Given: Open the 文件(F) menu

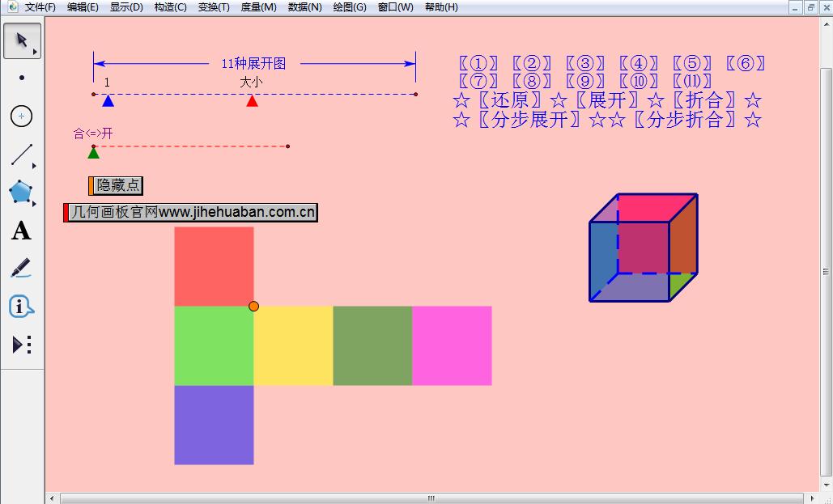Looking at the screenshot, I should click(40, 7).
